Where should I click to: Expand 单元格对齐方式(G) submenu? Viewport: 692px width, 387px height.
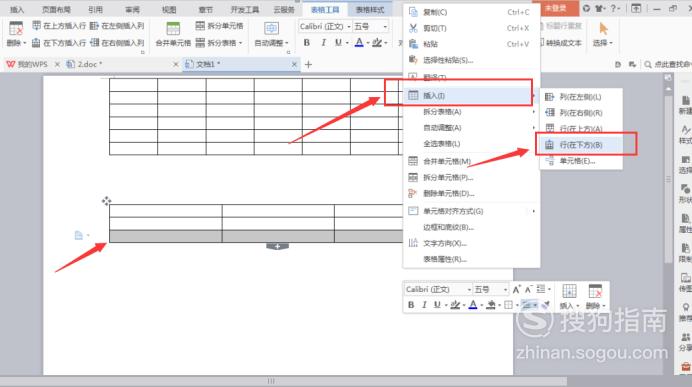coord(471,211)
